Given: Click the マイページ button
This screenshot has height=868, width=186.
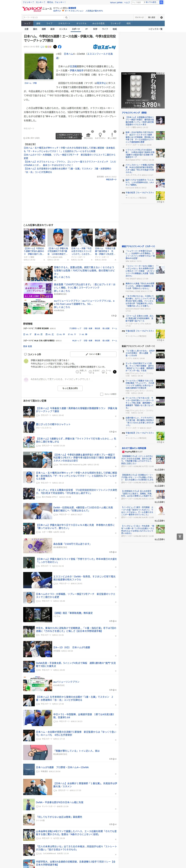Looking at the screenshot, I should pos(139,18).
